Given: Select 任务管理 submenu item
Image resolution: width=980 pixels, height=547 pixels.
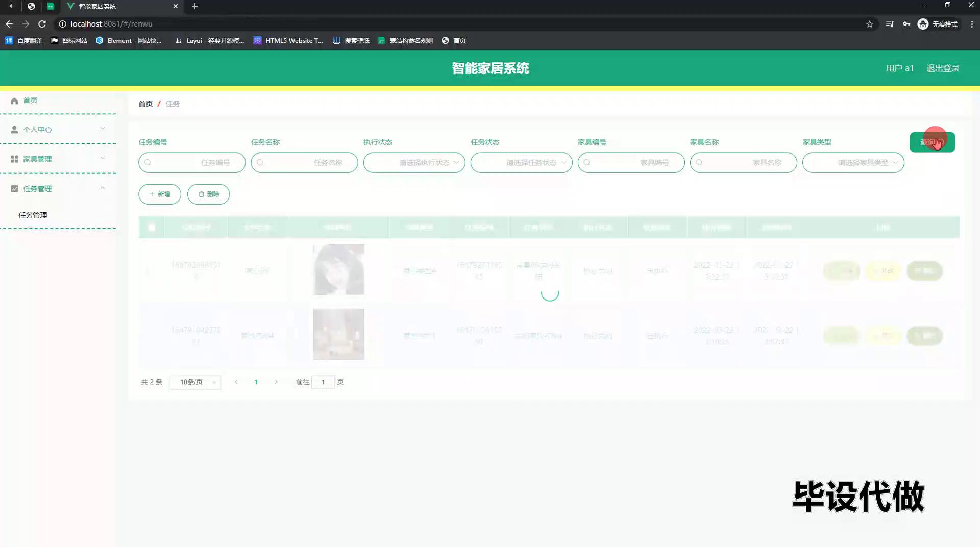Looking at the screenshot, I should tap(33, 215).
